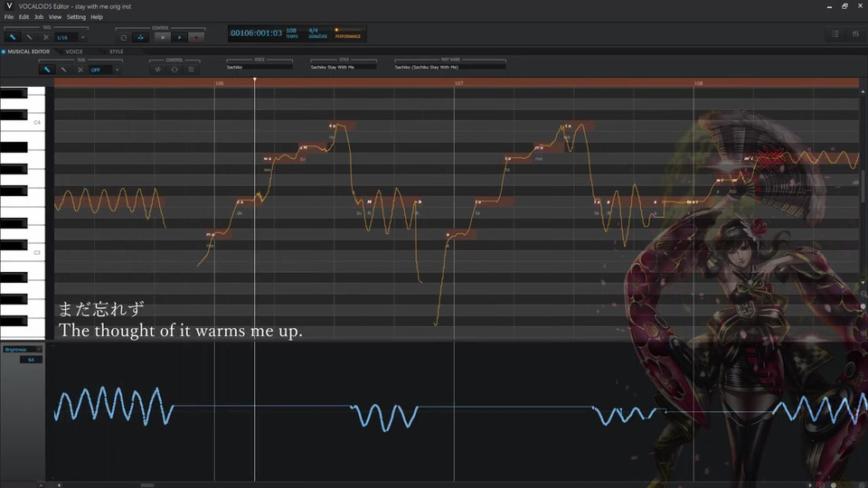Stop playback
This screenshot has height=488, width=868.
(x=162, y=37)
